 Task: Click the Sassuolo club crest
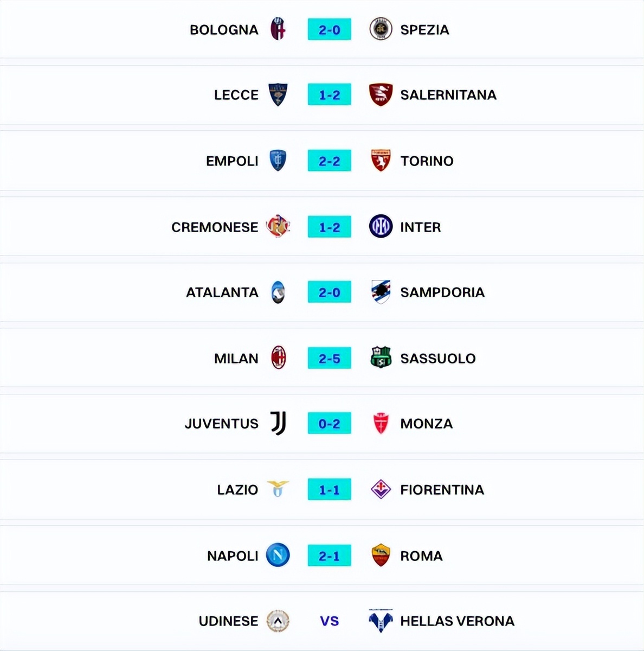[x=381, y=358]
